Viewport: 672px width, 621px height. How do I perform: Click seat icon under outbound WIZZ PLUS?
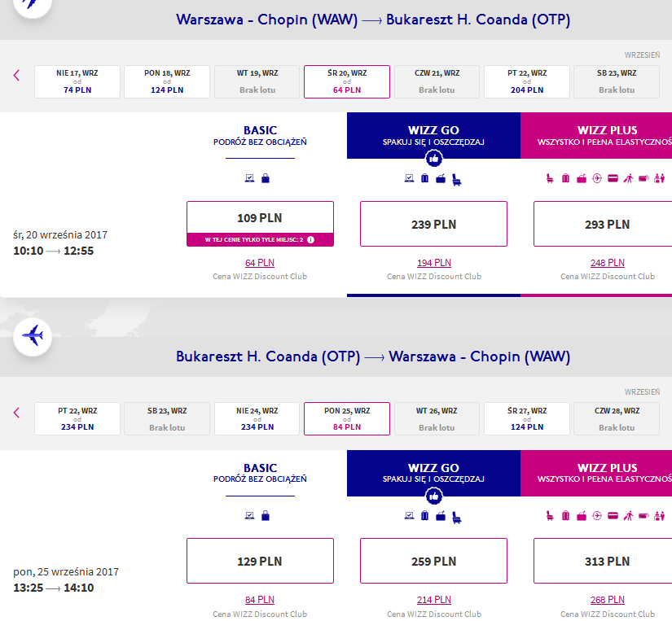click(x=550, y=178)
